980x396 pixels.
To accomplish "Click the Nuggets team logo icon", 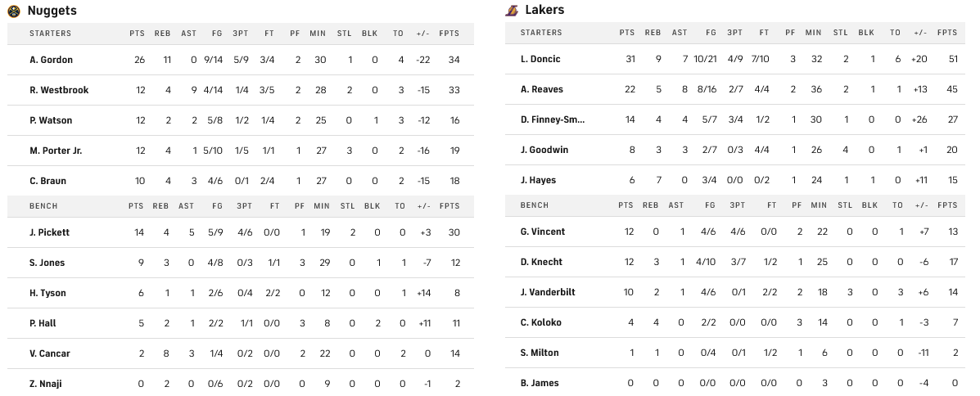I will [x=14, y=11].
